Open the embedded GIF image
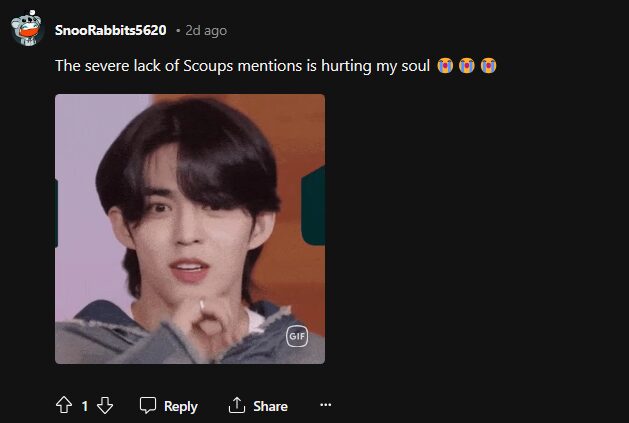629x423 pixels. (189, 229)
